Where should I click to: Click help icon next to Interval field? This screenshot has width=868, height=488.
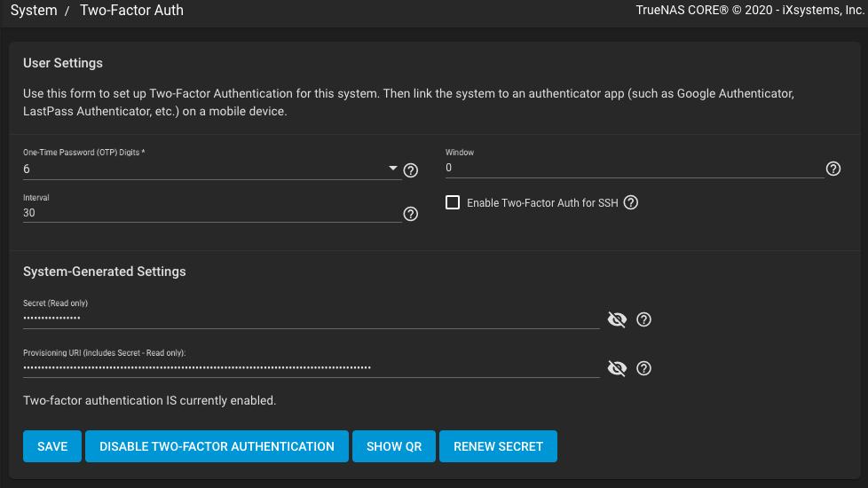(x=411, y=214)
